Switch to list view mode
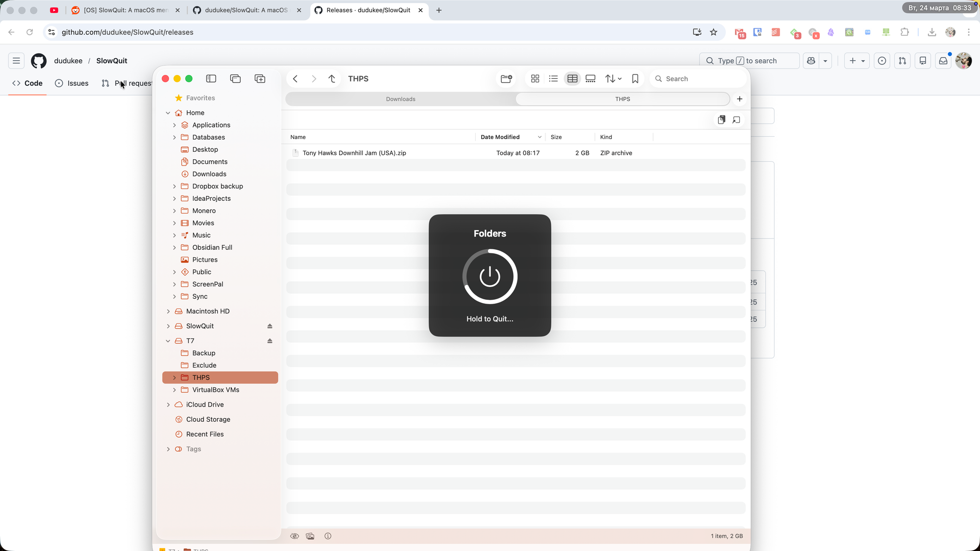Screen dimensions: 980x551 click(x=553, y=79)
